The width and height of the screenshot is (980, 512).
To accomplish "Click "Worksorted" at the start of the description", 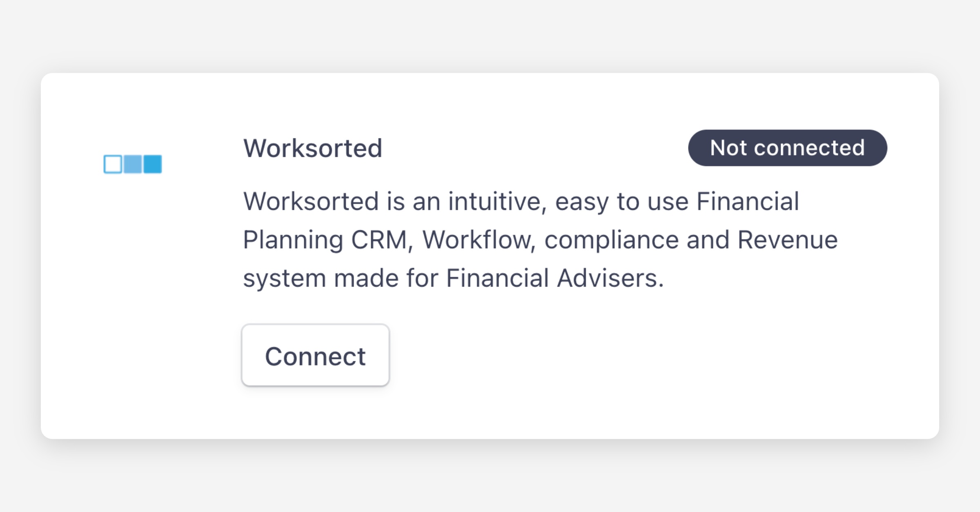I will 311,201.
